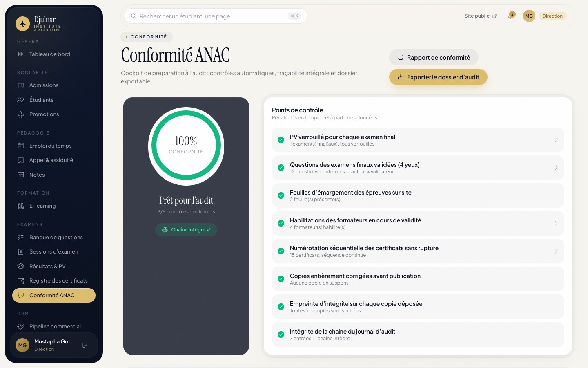Click the Chaîne intègre badge

point(186,230)
